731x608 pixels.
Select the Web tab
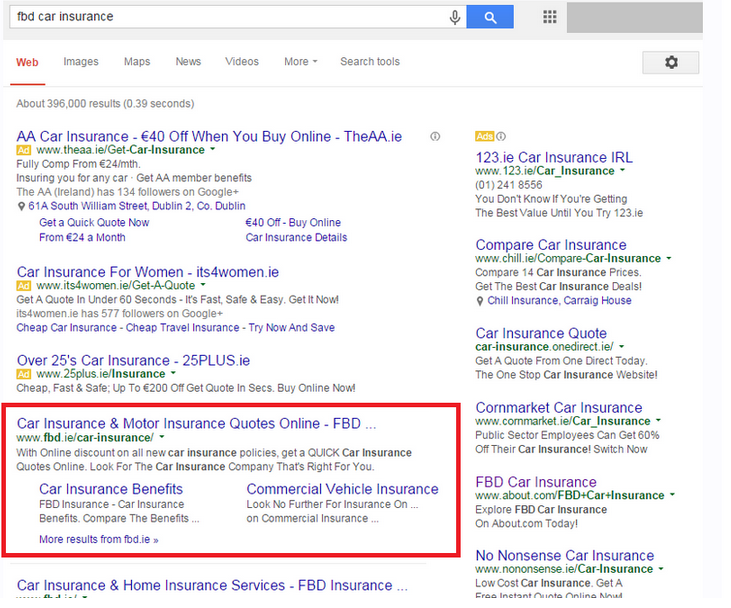[x=27, y=62]
